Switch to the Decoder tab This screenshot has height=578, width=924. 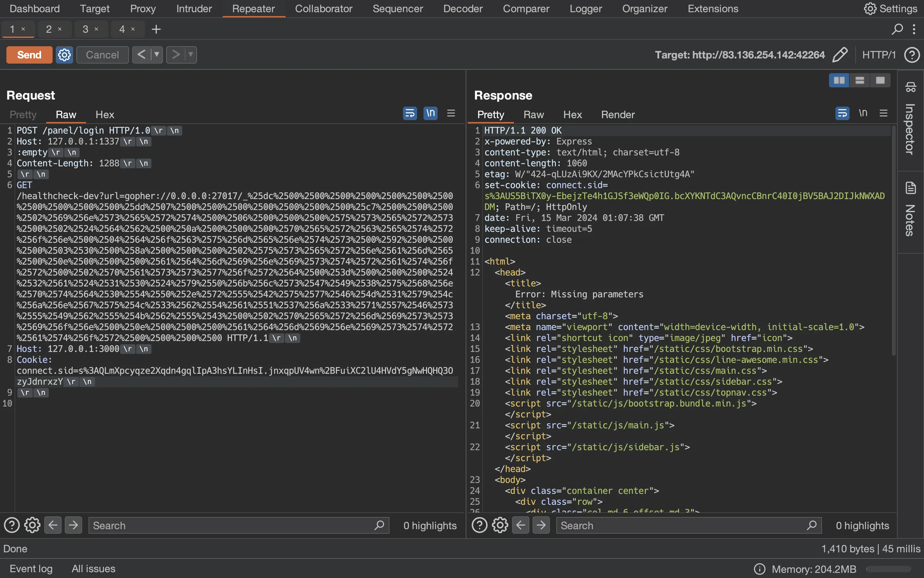click(x=463, y=8)
